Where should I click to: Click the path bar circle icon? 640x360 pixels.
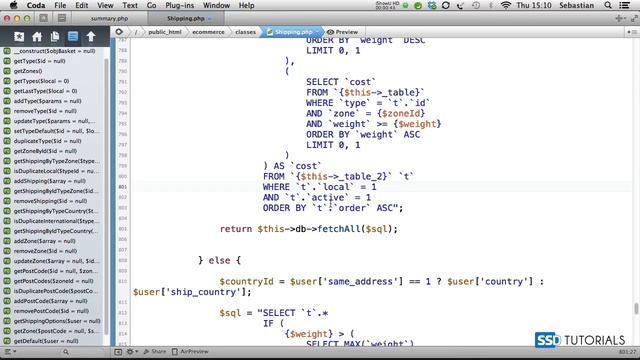click(x=119, y=32)
